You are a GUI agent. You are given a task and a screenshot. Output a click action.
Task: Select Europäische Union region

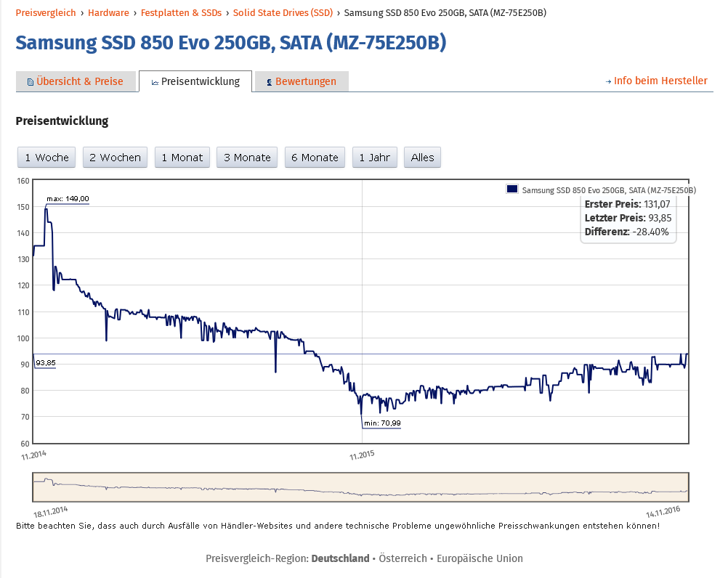point(480,558)
